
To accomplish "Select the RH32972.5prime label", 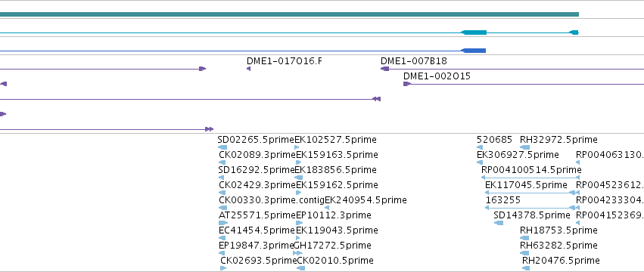I will [x=558, y=140].
